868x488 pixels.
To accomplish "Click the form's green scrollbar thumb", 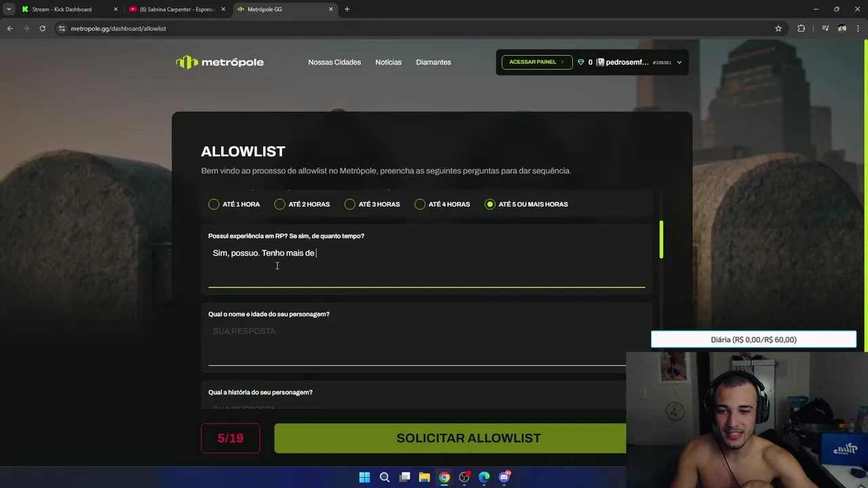I will [x=661, y=239].
